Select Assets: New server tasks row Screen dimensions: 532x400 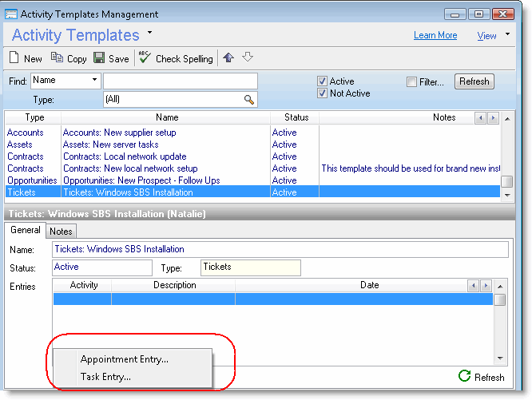point(252,145)
